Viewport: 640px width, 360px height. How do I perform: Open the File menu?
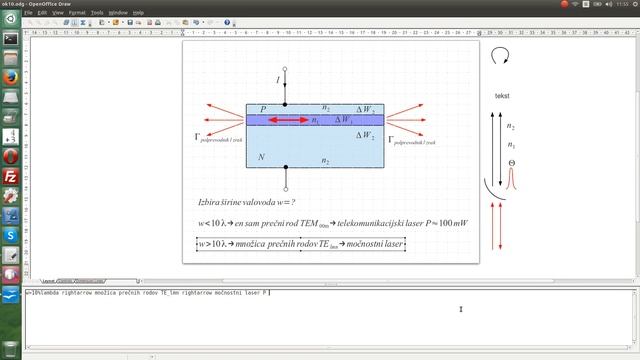point(28,13)
